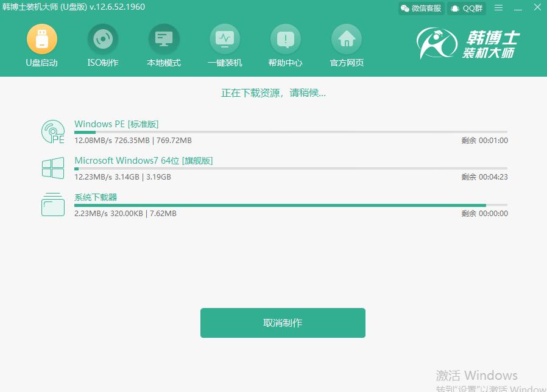Cancel creation with 取消制作 button
Screen dimensions: 547x392
[x=282, y=323]
